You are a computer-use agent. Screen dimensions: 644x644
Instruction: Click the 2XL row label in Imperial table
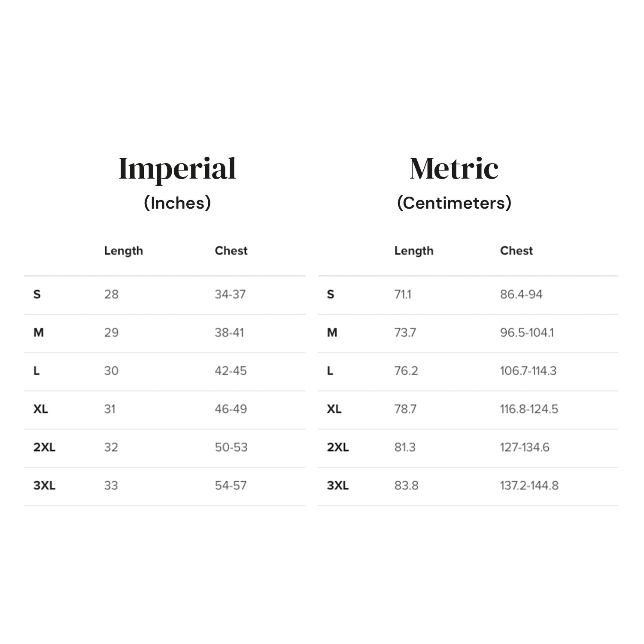click(44, 447)
